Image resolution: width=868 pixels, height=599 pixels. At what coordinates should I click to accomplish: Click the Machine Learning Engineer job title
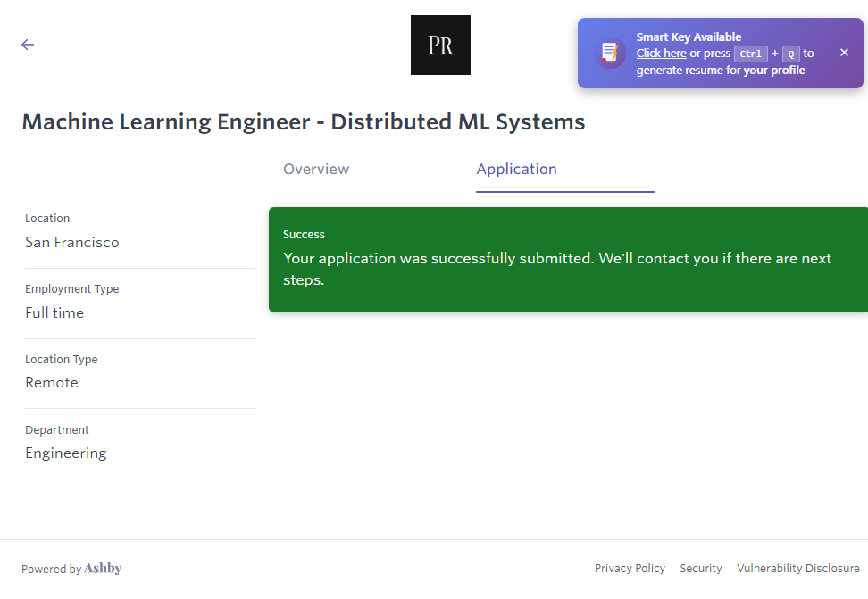coord(304,122)
